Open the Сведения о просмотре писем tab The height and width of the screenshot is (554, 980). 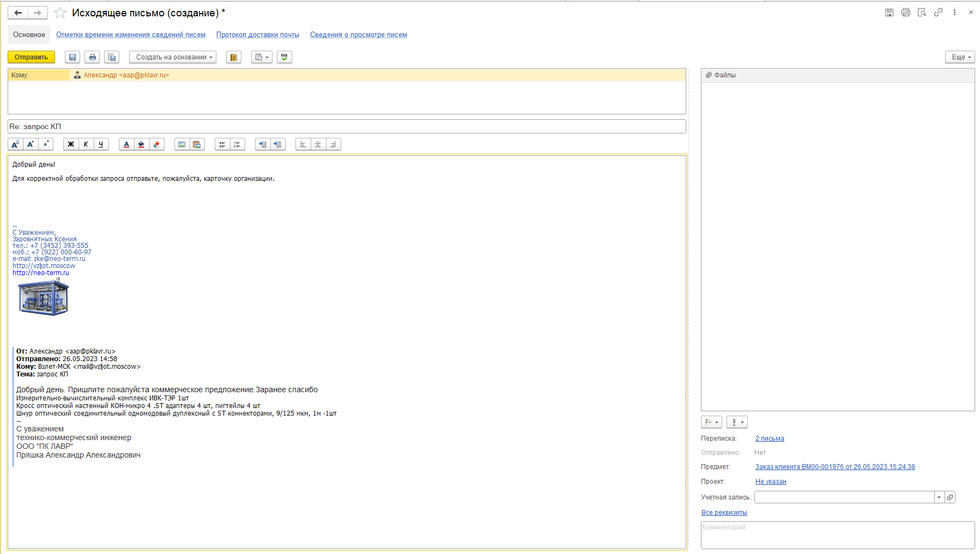coord(359,35)
